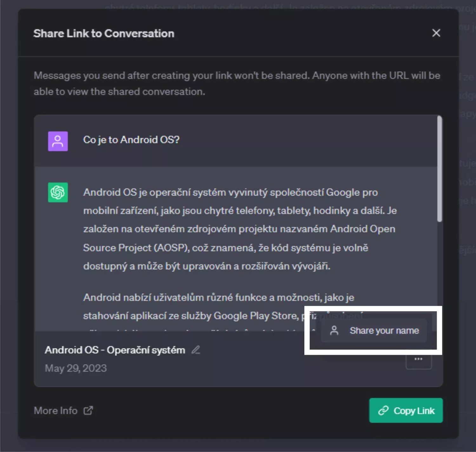This screenshot has width=476, height=452.
Task: Click the title Android OS - Operační systém
Action: tap(115, 350)
